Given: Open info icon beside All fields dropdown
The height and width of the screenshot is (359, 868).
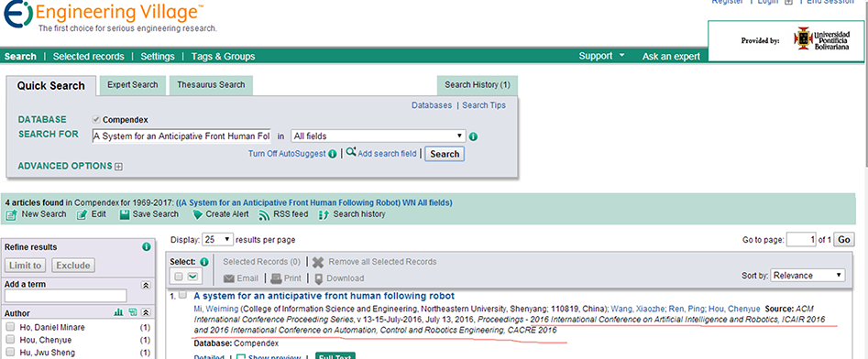Looking at the screenshot, I should 474,136.
